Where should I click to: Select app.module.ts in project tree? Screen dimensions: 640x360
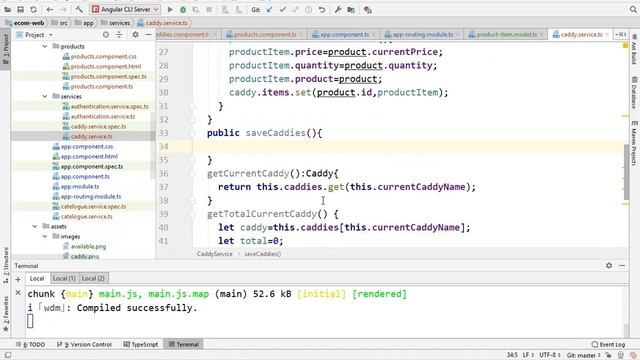click(80, 187)
